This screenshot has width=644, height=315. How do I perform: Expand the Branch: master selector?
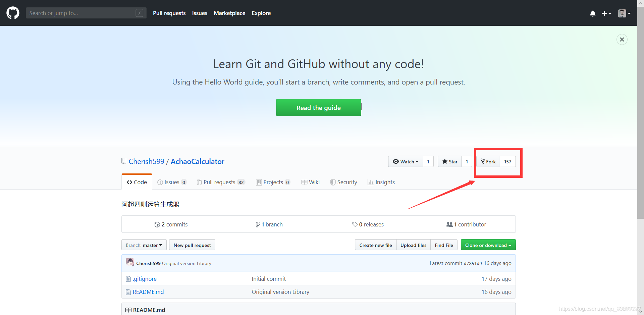pyautogui.click(x=144, y=245)
